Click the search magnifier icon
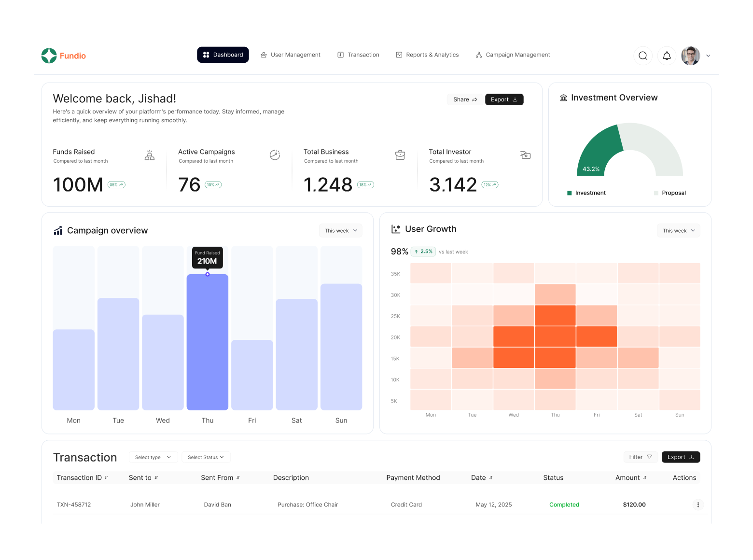The width and height of the screenshot is (753, 560). tap(642, 56)
